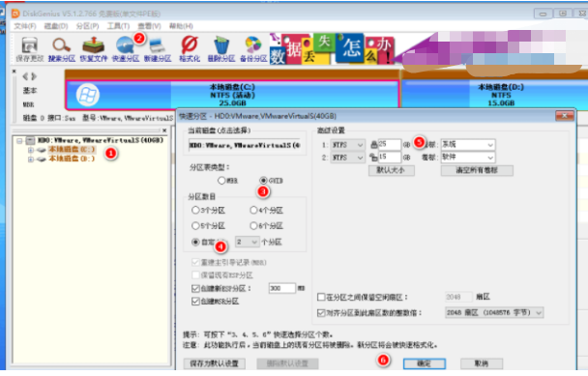588x376 pixels.
Task: Click the clear all volume labels button
Action: pyautogui.click(x=477, y=170)
